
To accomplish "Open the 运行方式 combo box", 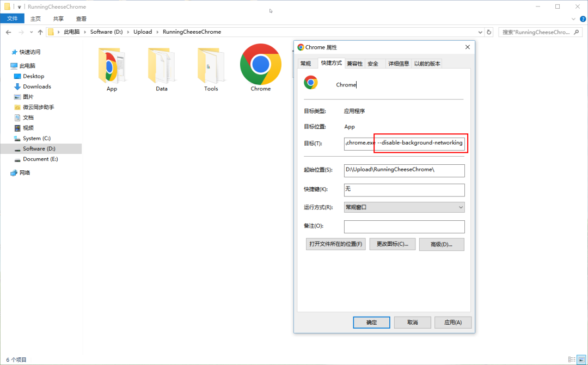I will 404,207.
